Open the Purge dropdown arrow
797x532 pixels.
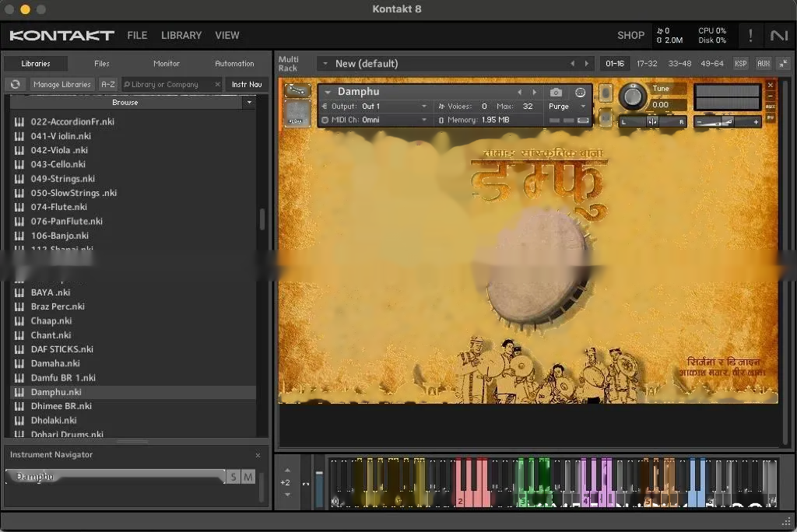[581, 106]
